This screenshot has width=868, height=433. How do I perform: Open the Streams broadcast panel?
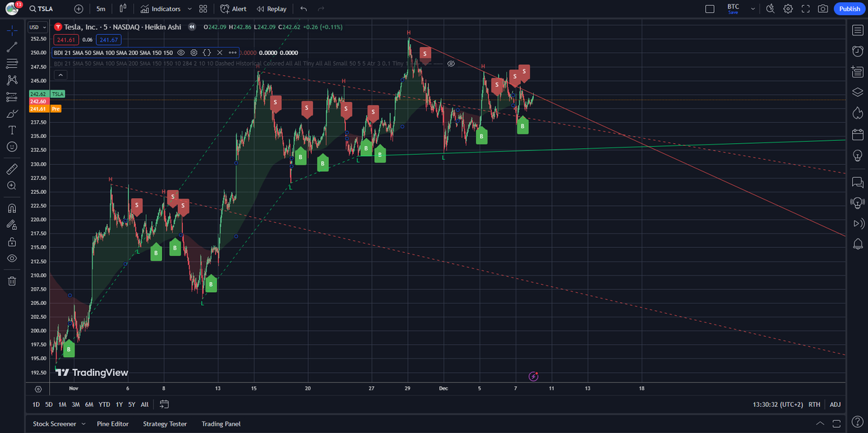(x=858, y=223)
